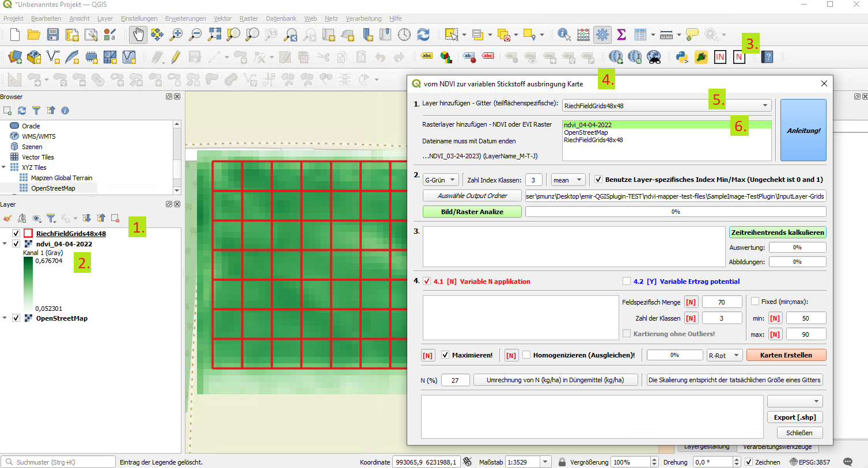Toggle the Maximieren! checkbox

click(x=445, y=355)
